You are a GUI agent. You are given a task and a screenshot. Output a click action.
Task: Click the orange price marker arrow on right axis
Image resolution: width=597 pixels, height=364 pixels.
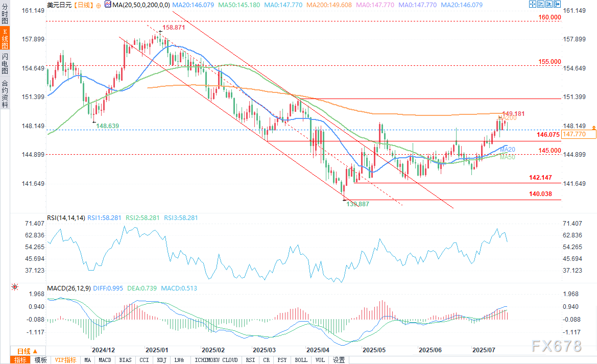tap(593, 127)
